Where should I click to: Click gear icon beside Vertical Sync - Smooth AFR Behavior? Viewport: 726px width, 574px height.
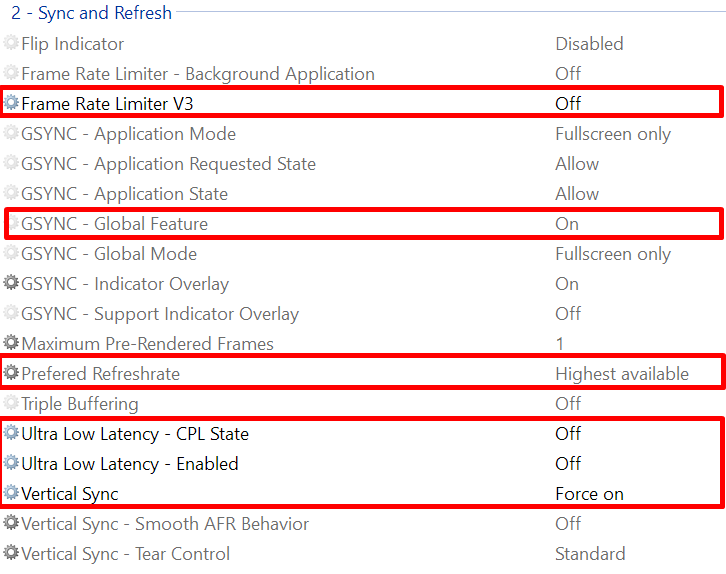click(x=11, y=523)
